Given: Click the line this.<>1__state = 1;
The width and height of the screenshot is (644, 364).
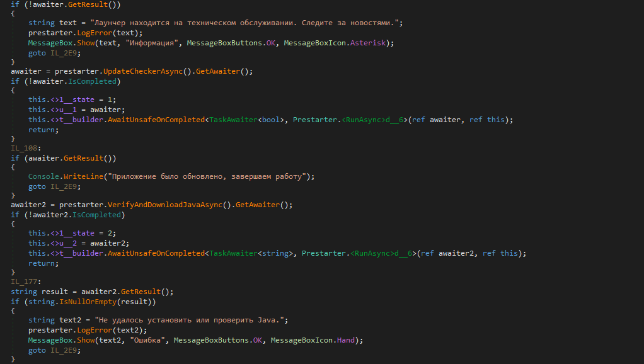Looking at the screenshot, I should pyautogui.click(x=72, y=100).
